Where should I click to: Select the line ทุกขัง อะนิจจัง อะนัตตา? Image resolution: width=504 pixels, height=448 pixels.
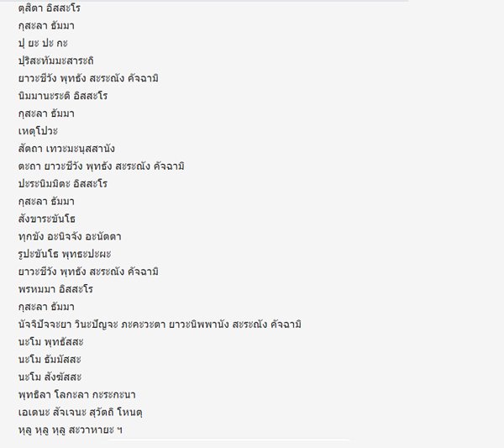coord(70,236)
